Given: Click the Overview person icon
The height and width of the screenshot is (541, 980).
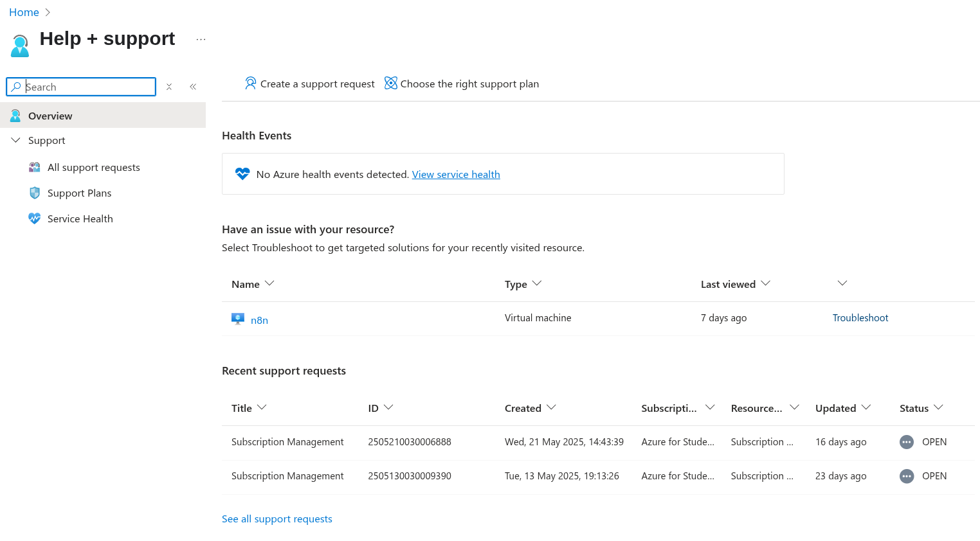Looking at the screenshot, I should 15,116.
